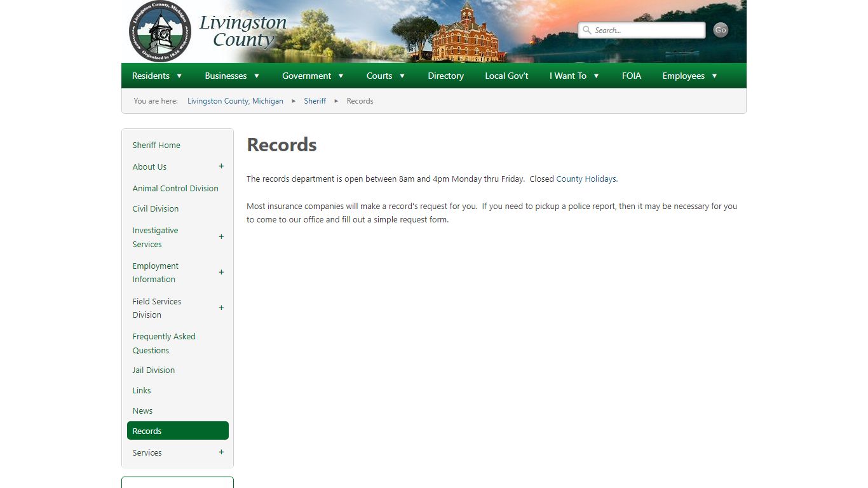Image resolution: width=868 pixels, height=488 pixels.
Task: Open the Residents dropdown menu
Action: (157, 76)
